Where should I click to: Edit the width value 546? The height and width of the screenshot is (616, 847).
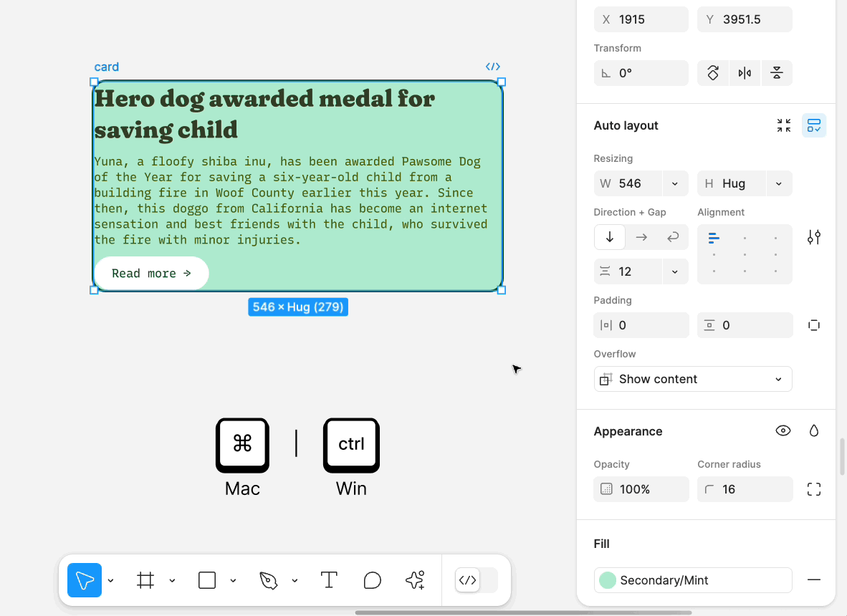[628, 183]
